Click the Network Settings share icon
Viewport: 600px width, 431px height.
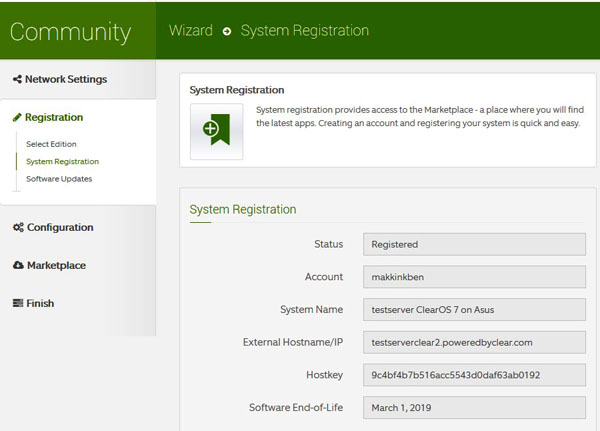(17, 79)
